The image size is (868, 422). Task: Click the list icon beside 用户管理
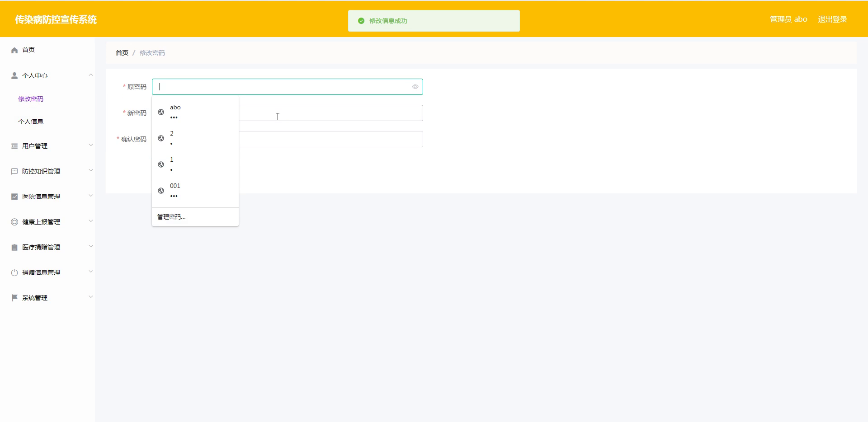(x=14, y=146)
